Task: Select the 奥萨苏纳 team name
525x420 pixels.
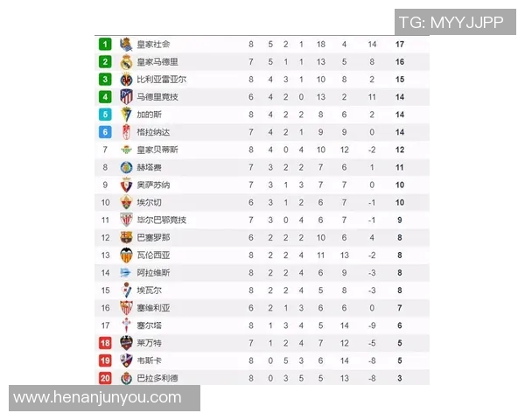Action: tap(153, 185)
